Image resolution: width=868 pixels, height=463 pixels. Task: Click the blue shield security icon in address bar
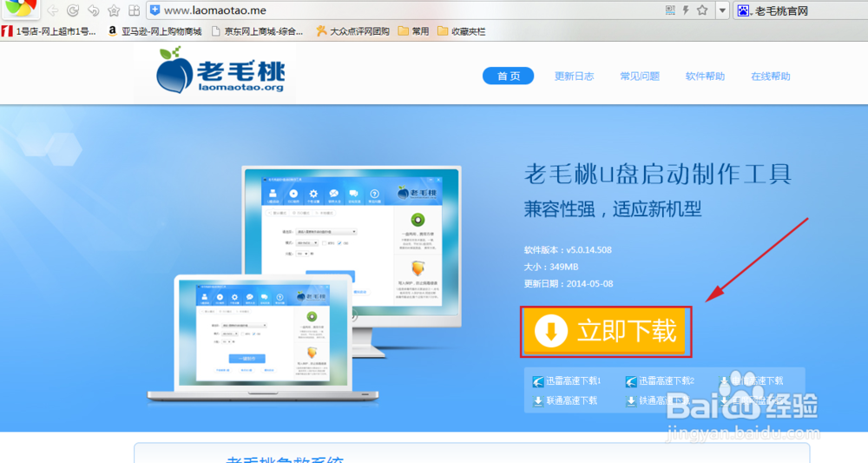click(x=155, y=10)
